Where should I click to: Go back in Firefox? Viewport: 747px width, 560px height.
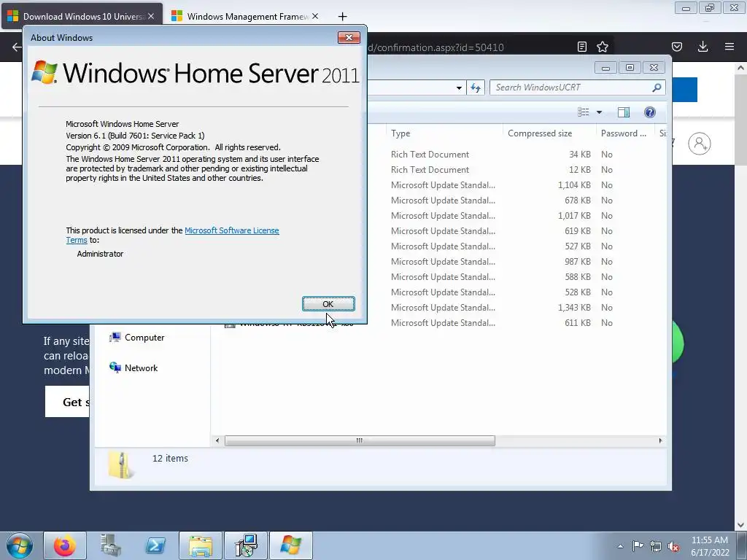pyautogui.click(x=17, y=47)
